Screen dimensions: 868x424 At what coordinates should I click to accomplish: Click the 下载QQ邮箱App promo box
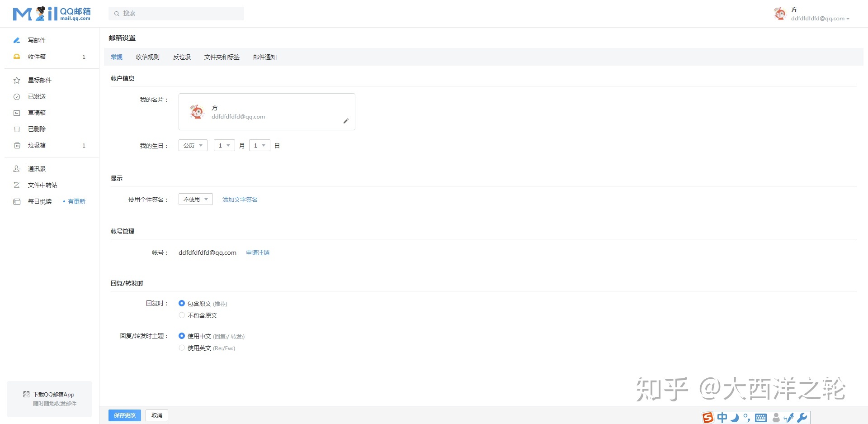pos(49,399)
